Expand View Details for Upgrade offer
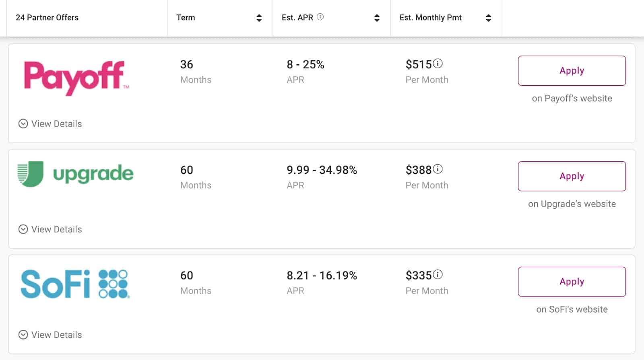 (50, 229)
